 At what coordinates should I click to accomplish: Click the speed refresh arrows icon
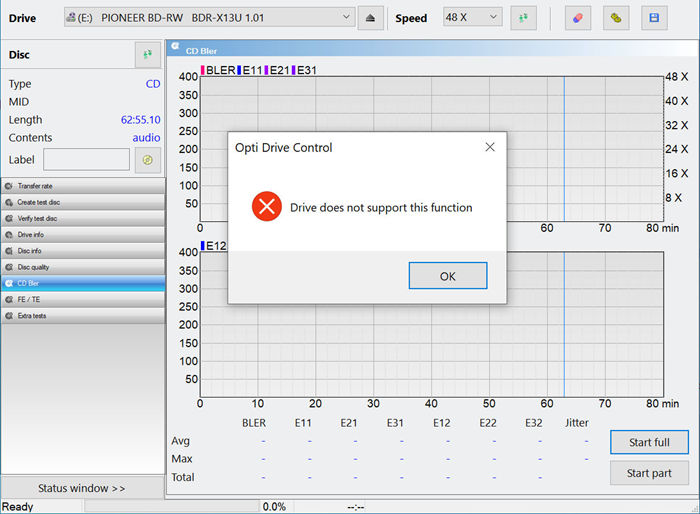click(x=523, y=18)
